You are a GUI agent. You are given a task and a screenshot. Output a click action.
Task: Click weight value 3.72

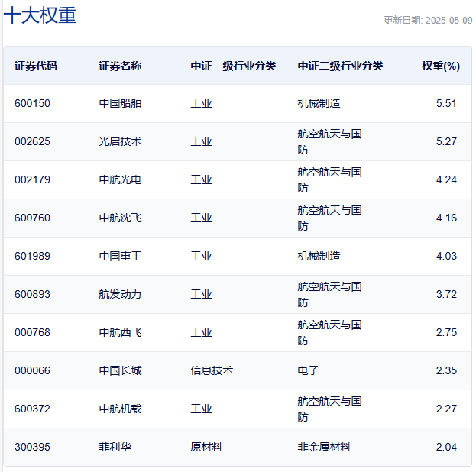click(x=446, y=294)
